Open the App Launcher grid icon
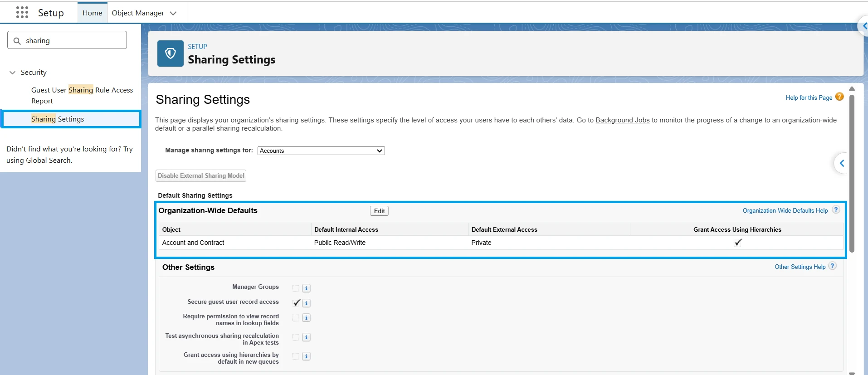The width and height of the screenshot is (868, 375). pos(22,12)
